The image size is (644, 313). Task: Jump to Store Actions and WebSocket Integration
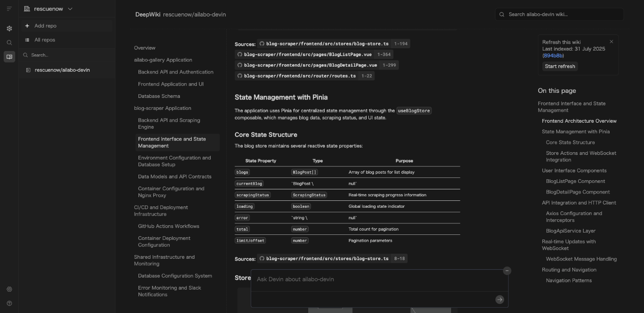[x=581, y=156]
